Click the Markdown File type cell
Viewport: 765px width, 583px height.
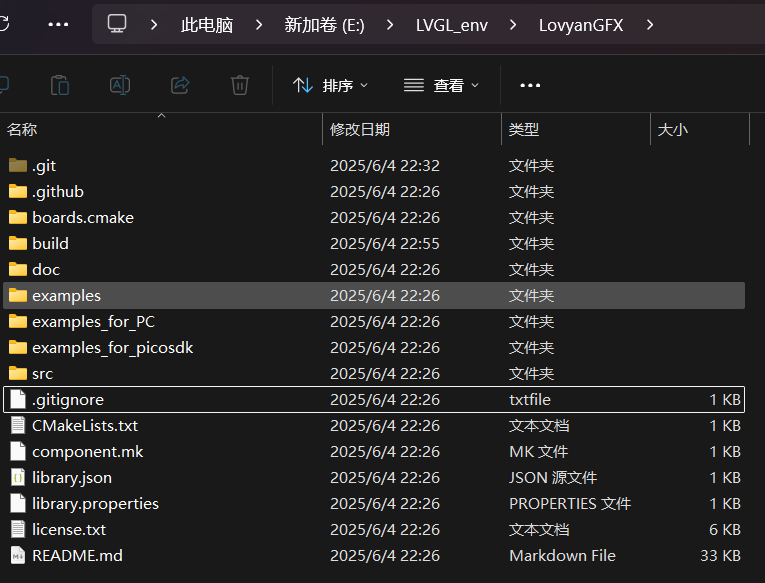563,555
